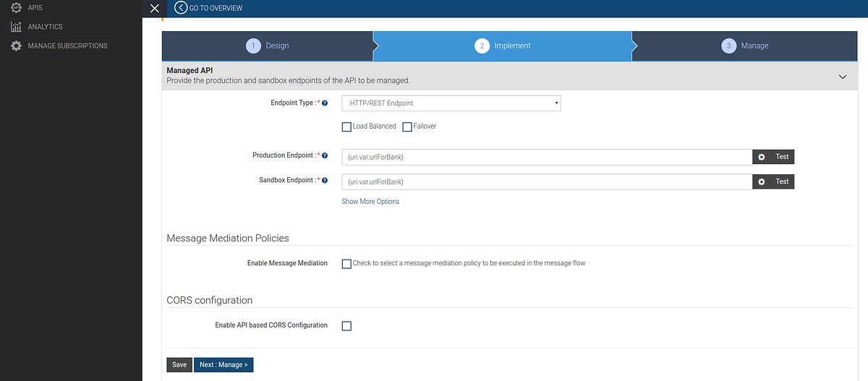Screen dimensions: 868x381
Task: Check Enable Message Mediation checkbox
Action: pos(346,264)
